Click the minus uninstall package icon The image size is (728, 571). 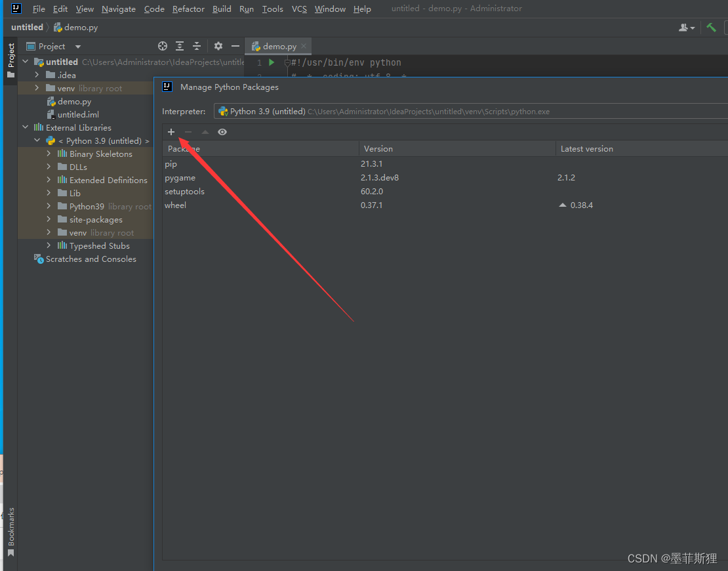tap(188, 132)
